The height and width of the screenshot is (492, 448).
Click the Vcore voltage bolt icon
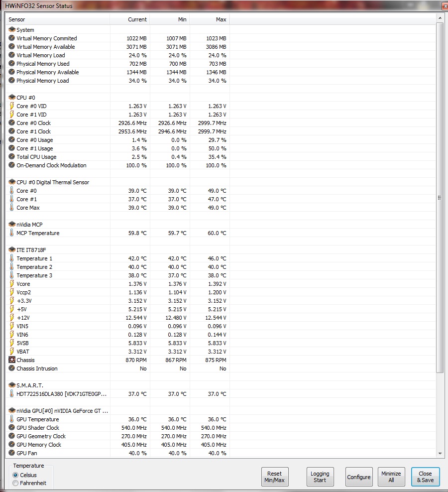(11, 284)
